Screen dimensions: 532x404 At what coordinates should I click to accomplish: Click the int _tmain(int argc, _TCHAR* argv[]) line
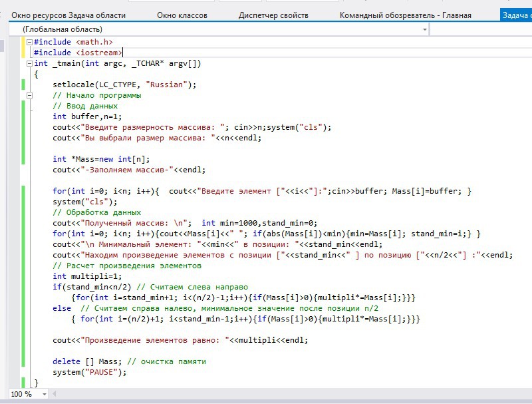118,63
